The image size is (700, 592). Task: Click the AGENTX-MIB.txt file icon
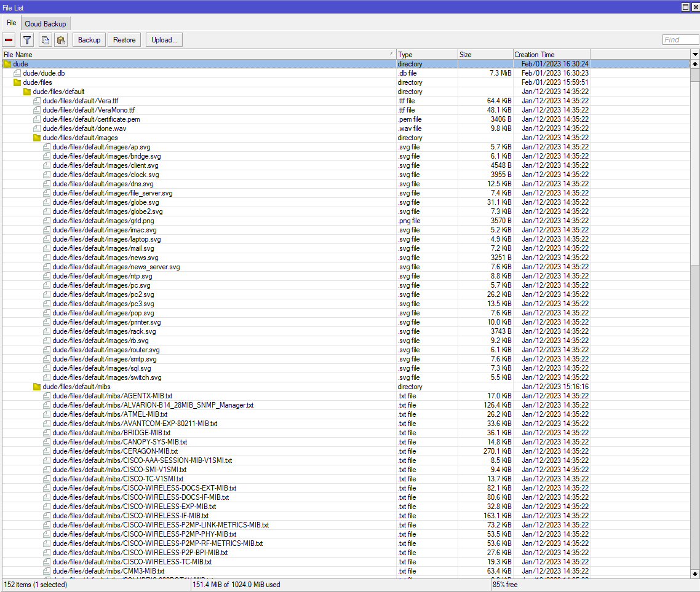tap(47, 396)
